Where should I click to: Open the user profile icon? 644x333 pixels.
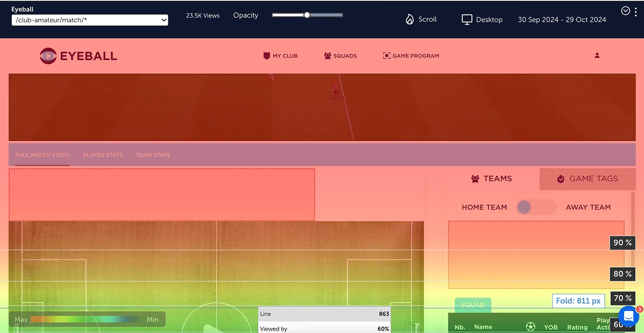[597, 55]
